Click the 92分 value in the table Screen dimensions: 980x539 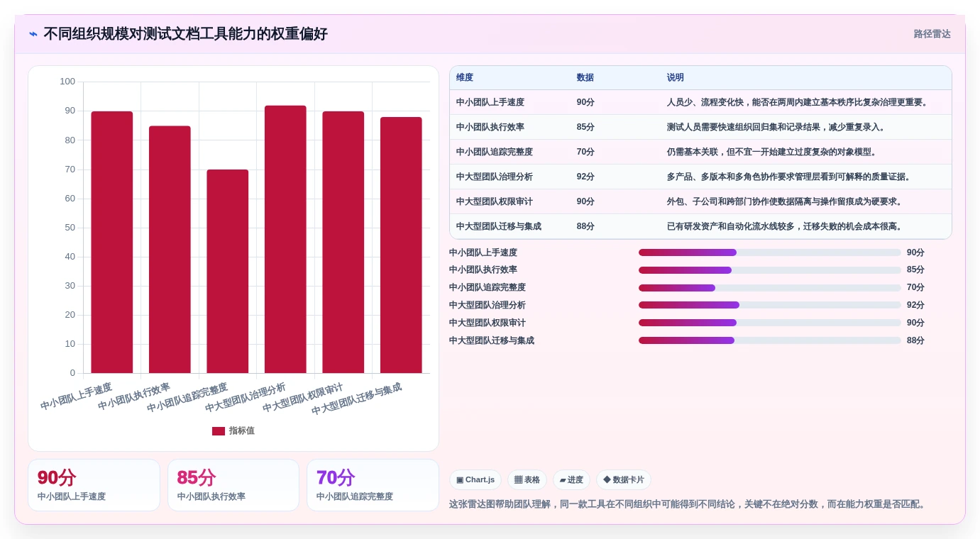point(585,177)
